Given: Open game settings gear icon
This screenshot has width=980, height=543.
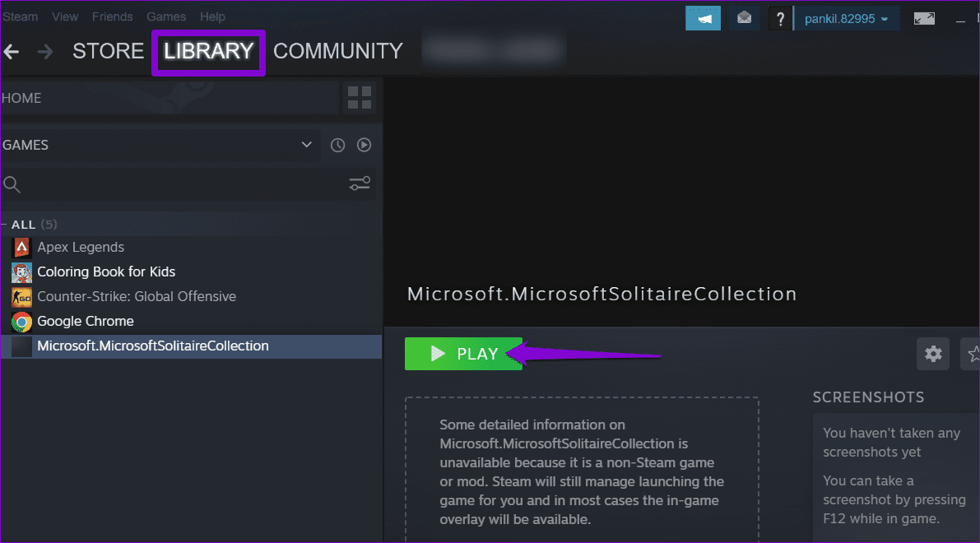Looking at the screenshot, I should (933, 354).
